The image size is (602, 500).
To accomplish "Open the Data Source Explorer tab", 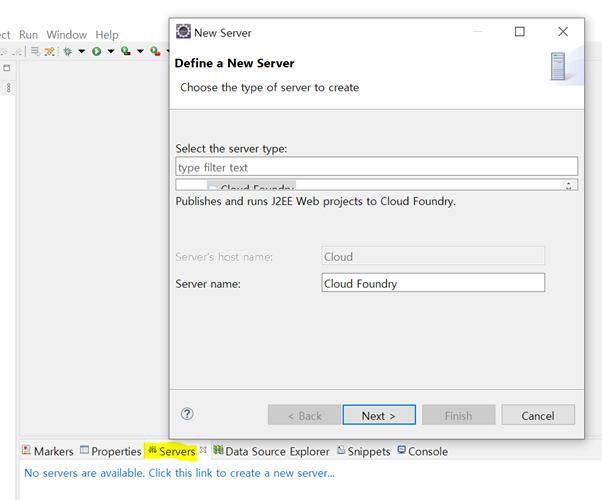I will tap(271, 451).
